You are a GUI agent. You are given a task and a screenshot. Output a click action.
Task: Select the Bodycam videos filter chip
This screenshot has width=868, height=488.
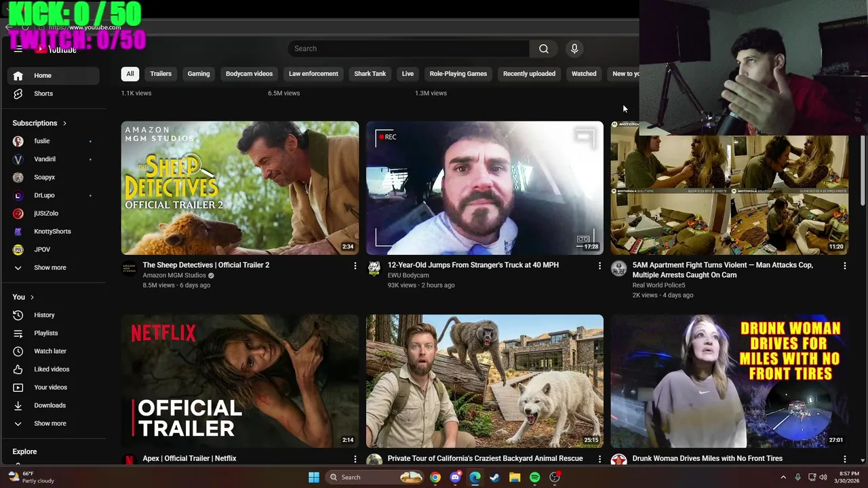pyautogui.click(x=249, y=74)
